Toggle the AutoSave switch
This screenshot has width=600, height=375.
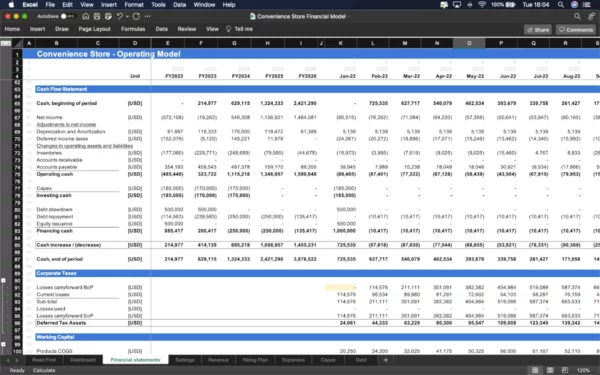coord(67,16)
